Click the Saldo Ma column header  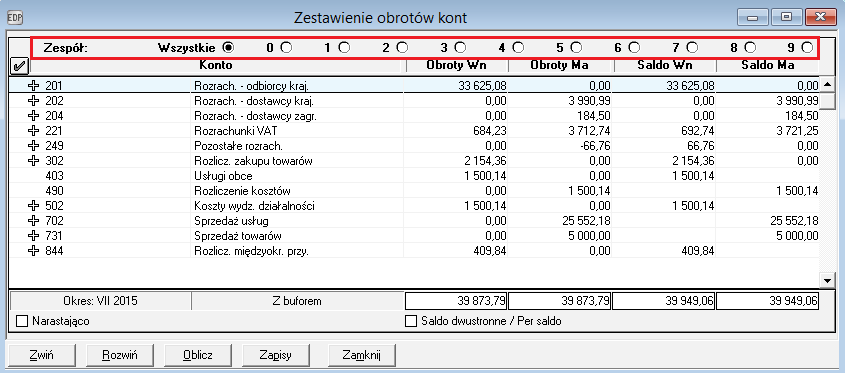pos(767,65)
